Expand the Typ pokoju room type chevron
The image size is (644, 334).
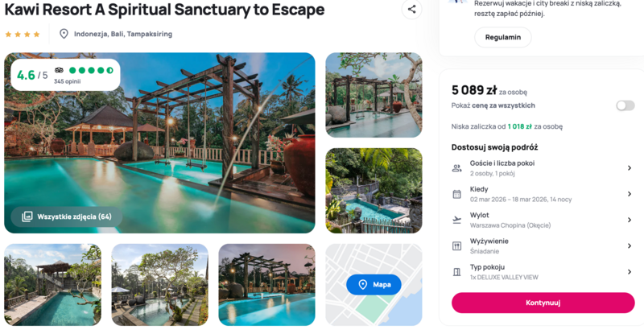(629, 272)
